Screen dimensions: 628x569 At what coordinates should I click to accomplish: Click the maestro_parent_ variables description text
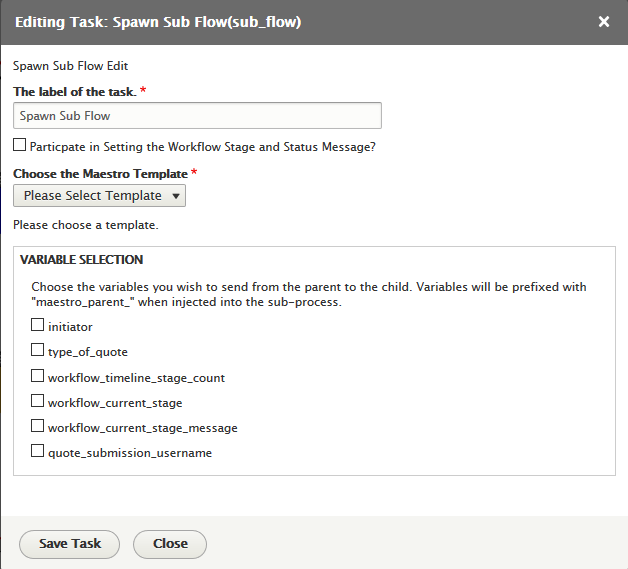point(309,294)
